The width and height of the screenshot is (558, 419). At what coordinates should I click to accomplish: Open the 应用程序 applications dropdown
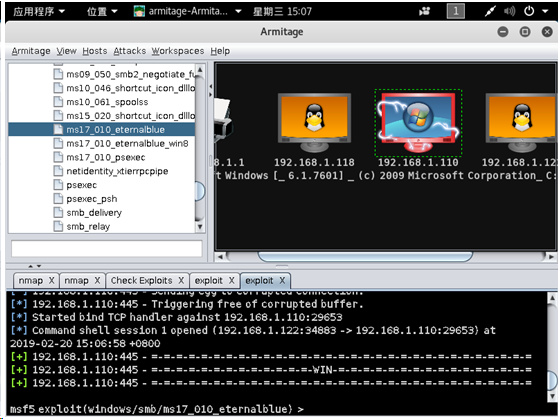pos(39,11)
